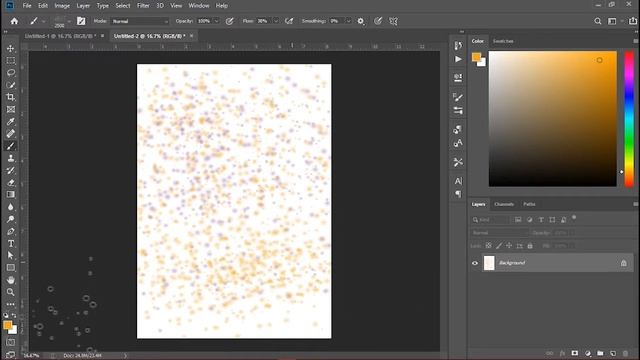Screen dimensions: 640x360
Task: Select the Gradient tool
Action: (x=11, y=195)
